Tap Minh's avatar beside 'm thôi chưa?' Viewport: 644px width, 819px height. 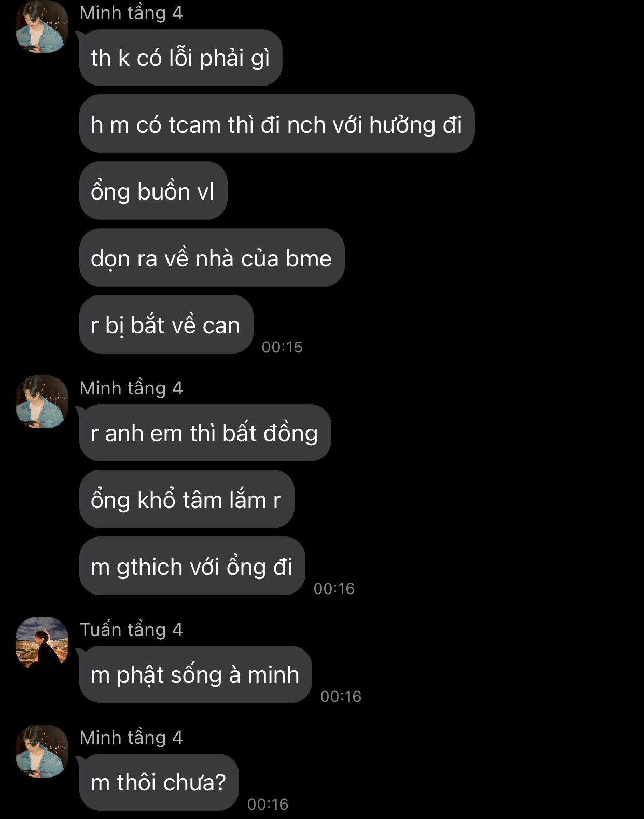(x=42, y=751)
